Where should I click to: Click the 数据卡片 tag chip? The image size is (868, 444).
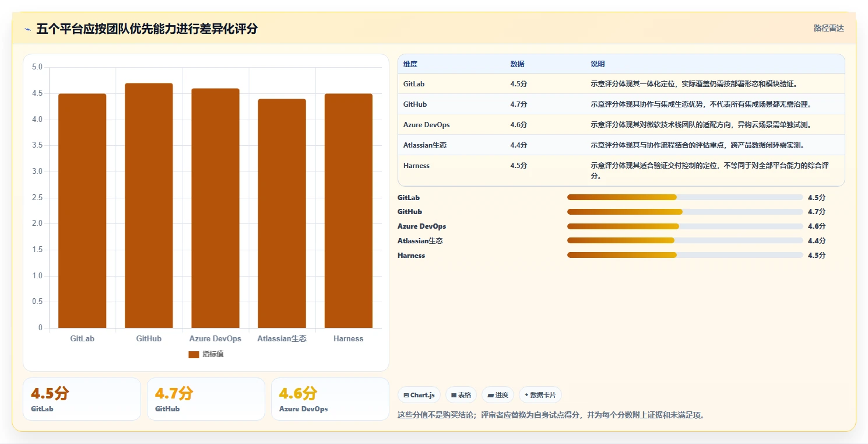[x=540, y=395]
